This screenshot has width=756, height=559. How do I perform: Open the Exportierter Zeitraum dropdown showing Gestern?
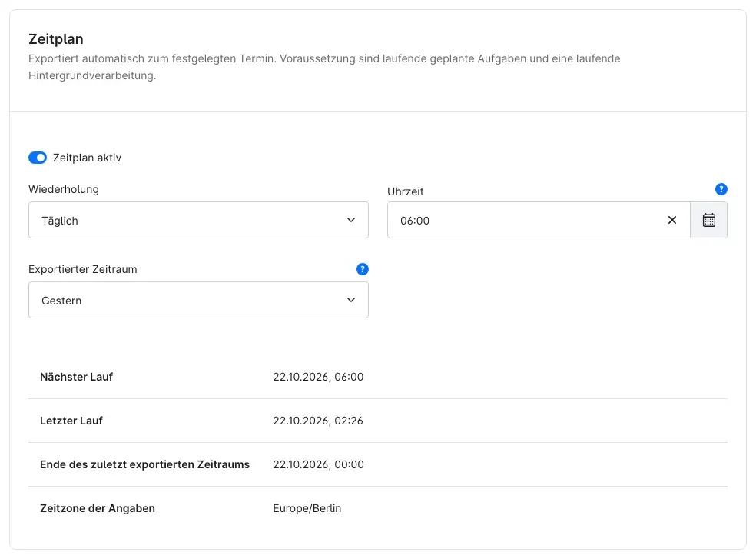[x=198, y=300]
